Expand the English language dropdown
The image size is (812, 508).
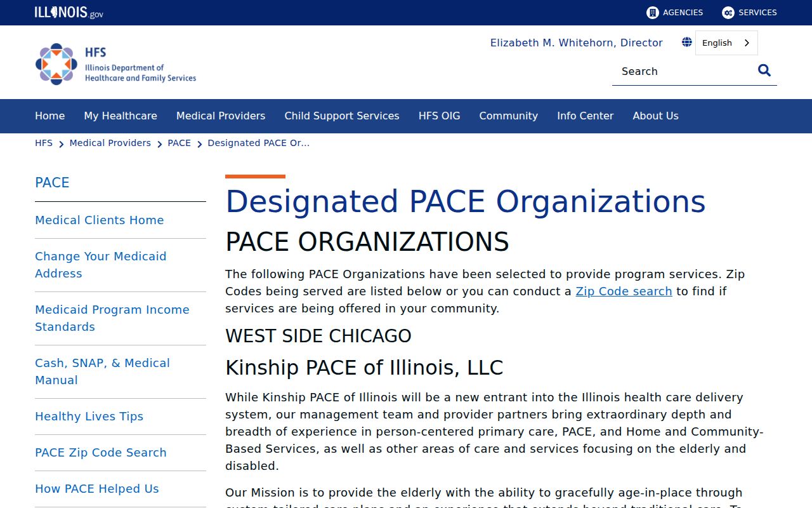tap(726, 43)
